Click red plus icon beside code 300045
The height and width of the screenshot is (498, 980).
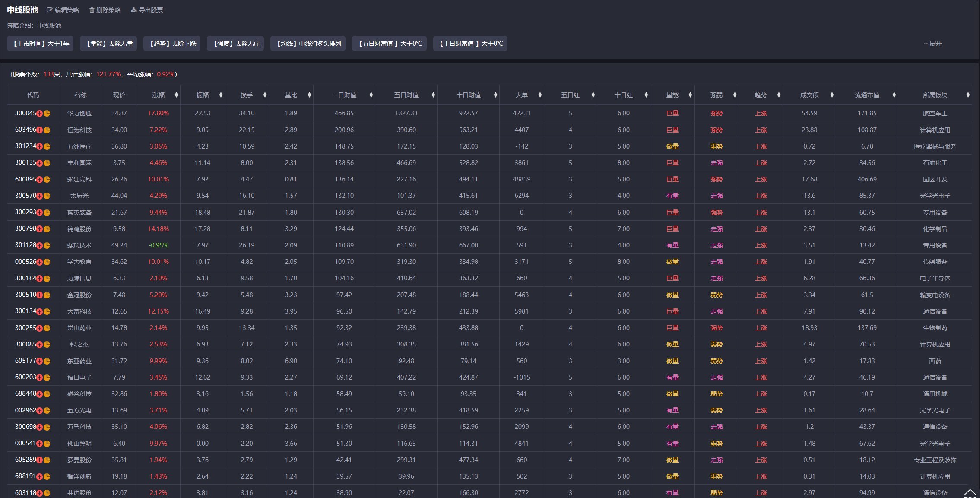40,114
